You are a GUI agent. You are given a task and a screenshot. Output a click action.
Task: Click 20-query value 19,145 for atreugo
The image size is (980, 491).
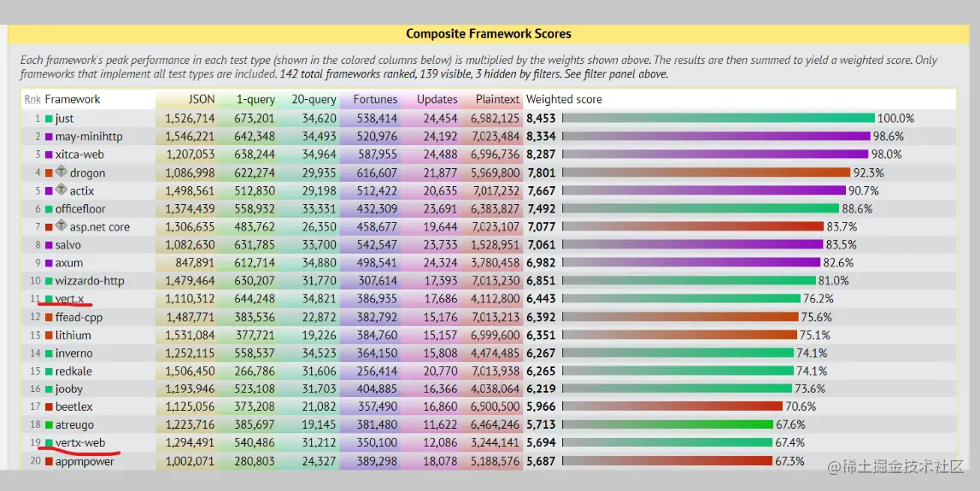pyautogui.click(x=319, y=425)
